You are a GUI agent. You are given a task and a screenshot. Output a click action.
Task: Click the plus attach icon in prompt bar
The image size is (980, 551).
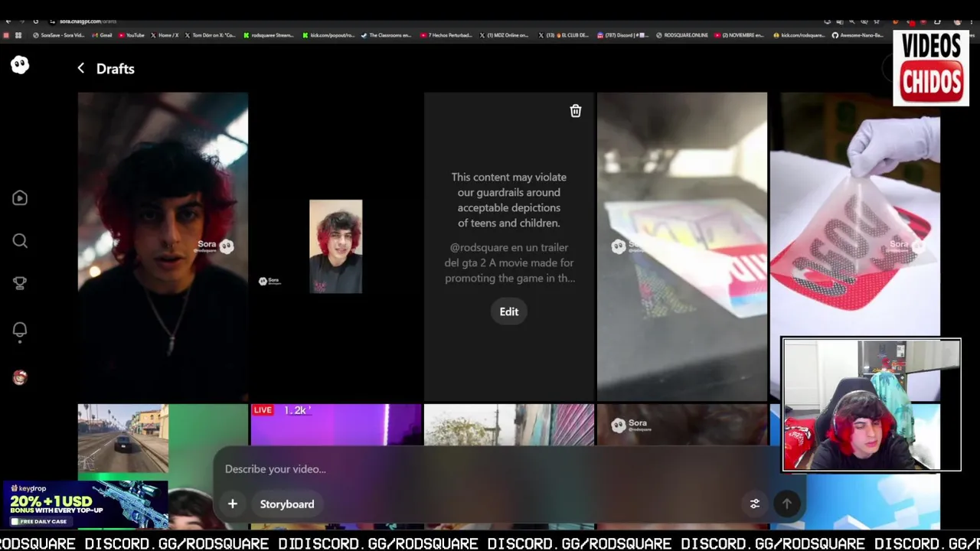233,504
